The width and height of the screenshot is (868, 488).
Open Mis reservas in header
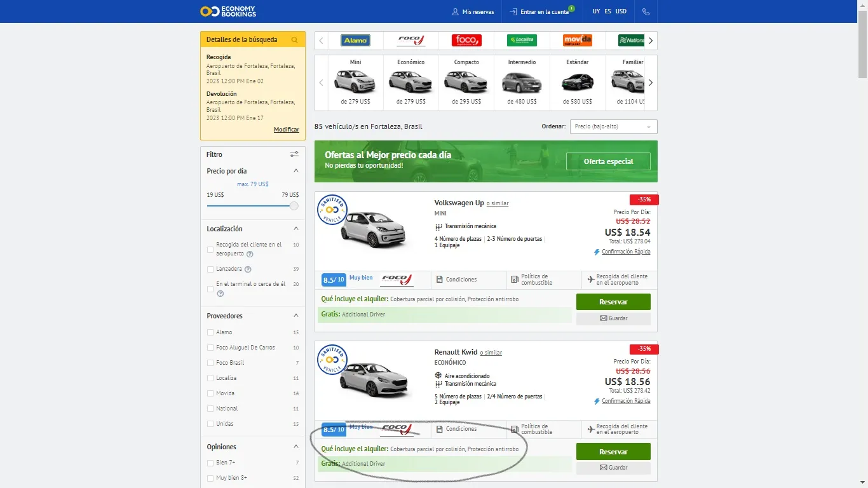(x=473, y=11)
